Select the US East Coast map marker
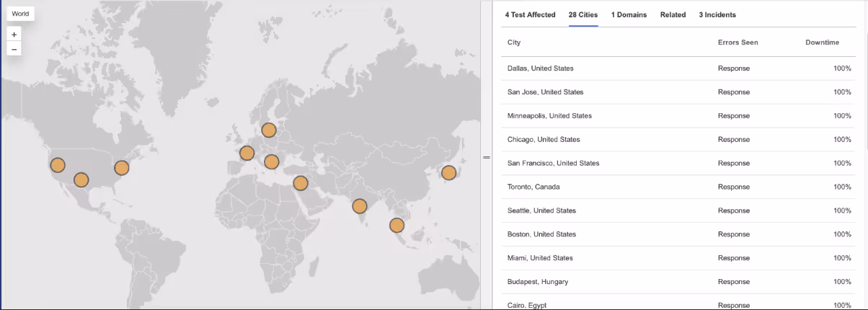Screen dimensions: 868x310 pos(122,168)
